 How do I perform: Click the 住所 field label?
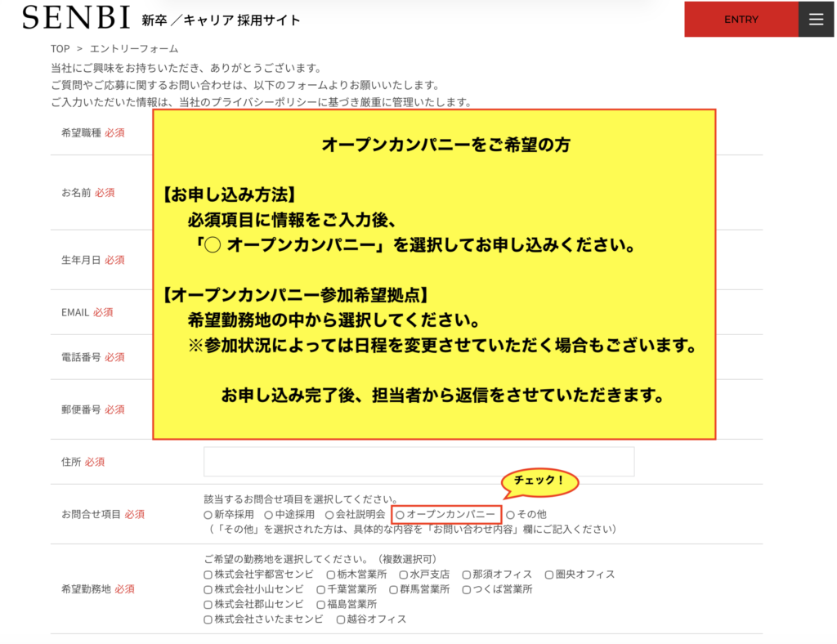[71, 462]
